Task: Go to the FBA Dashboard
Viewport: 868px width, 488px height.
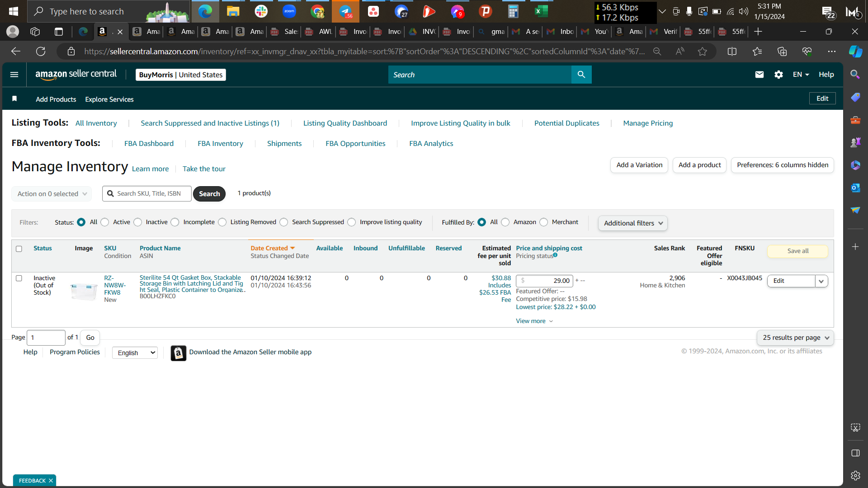Action: [149, 144]
